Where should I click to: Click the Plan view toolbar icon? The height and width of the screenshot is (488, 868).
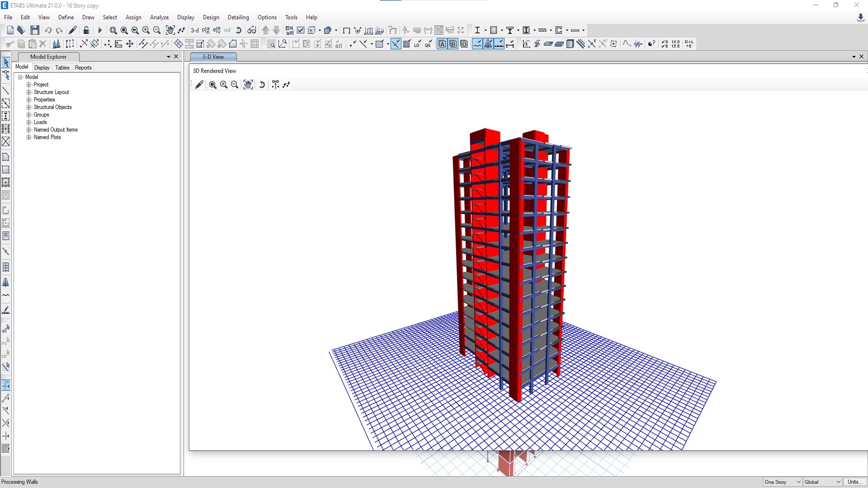click(206, 30)
